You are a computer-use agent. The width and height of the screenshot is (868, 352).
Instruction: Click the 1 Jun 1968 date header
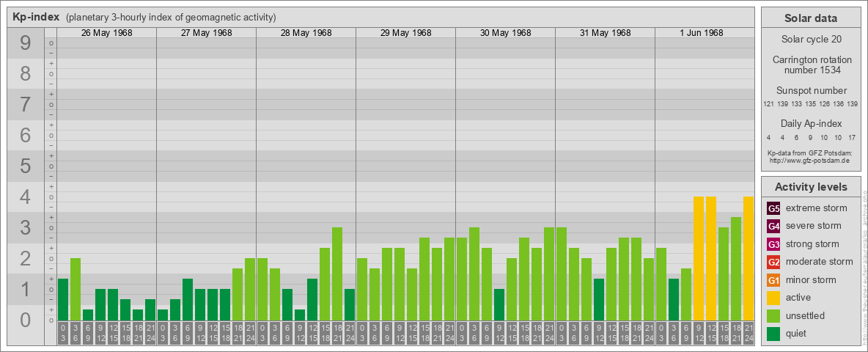click(702, 33)
